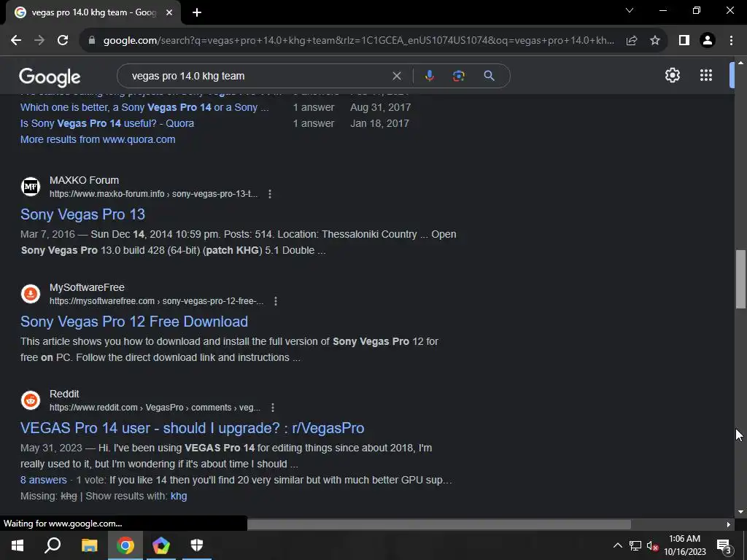Viewport: 747px width, 560px height.
Task: Open Chrome tab search chevron
Action: (x=630, y=10)
